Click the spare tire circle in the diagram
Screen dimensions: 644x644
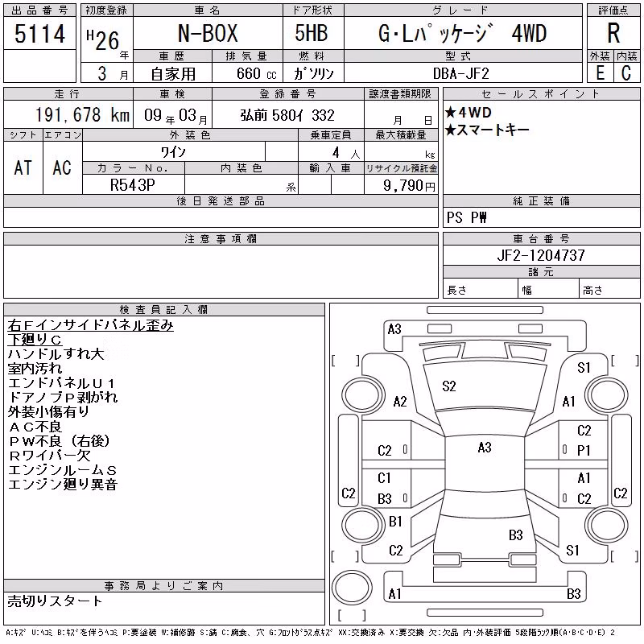coord(352,588)
